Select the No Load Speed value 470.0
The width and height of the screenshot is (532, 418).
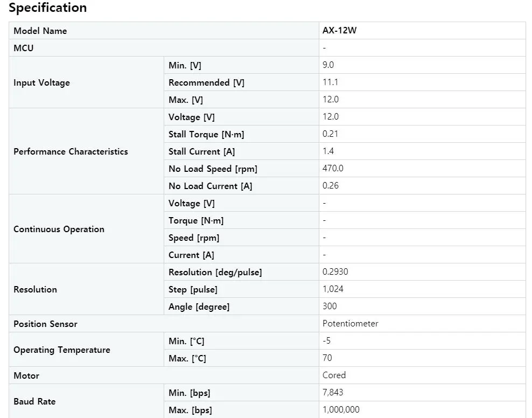(x=333, y=168)
